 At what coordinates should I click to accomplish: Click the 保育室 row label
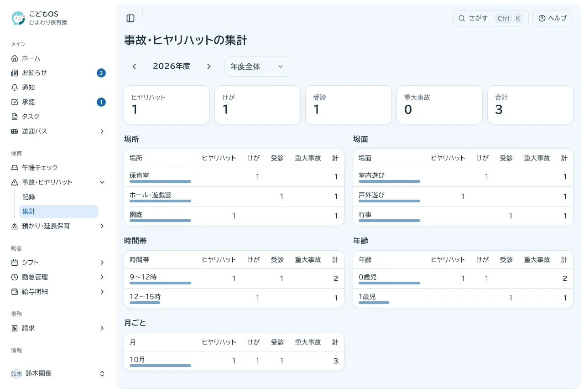pos(139,175)
